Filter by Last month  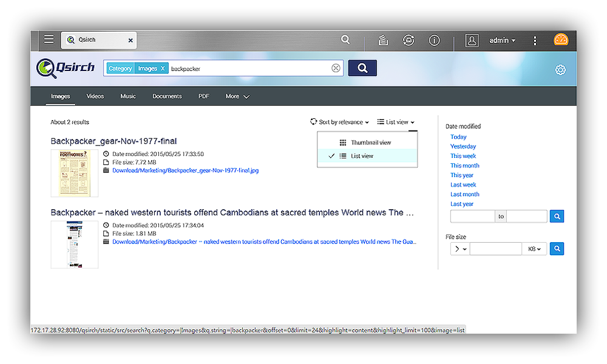click(x=464, y=194)
